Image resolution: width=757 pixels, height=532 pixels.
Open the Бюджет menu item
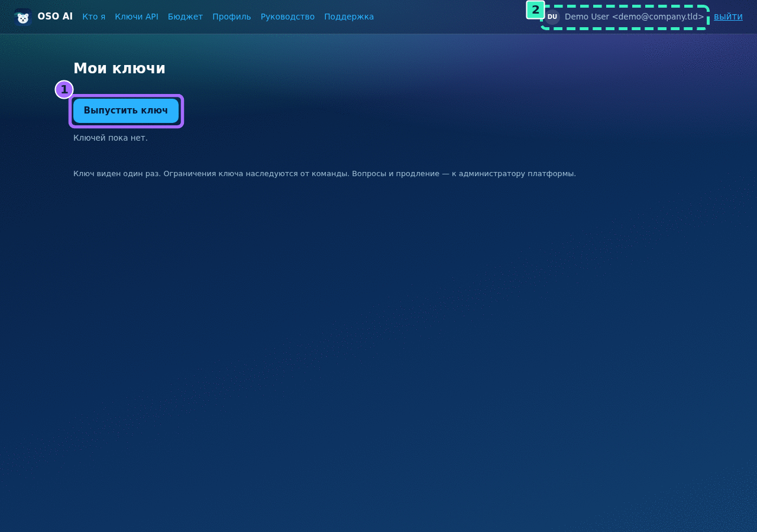pyautogui.click(x=185, y=17)
